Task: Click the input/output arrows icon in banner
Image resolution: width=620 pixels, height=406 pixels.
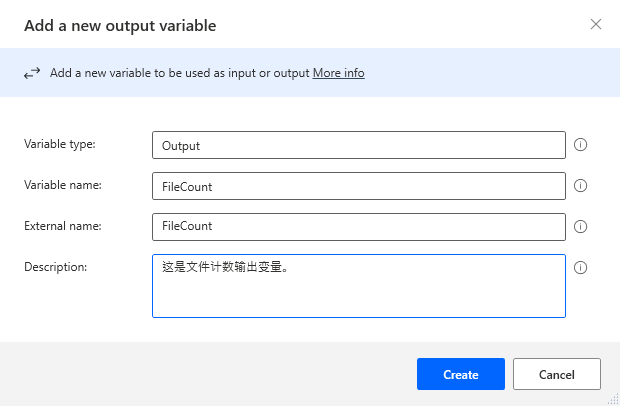Action: pos(32,73)
